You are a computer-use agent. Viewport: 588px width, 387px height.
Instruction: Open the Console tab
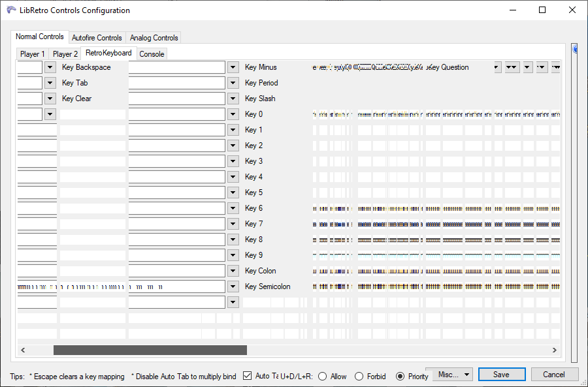point(152,54)
